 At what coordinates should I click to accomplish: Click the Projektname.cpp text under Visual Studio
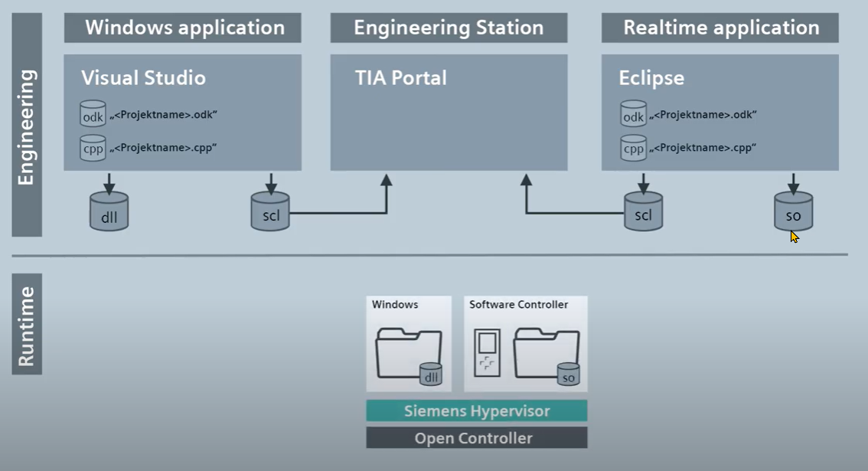[x=163, y=148]
